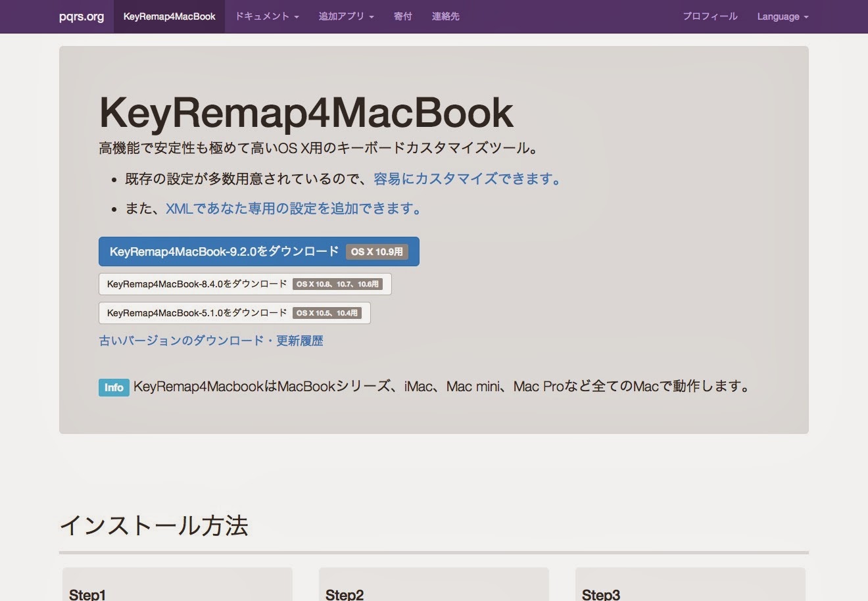Click the OS X 10.5、10.4用 badge
Screen dimensions: 868x601
(327, 313)
